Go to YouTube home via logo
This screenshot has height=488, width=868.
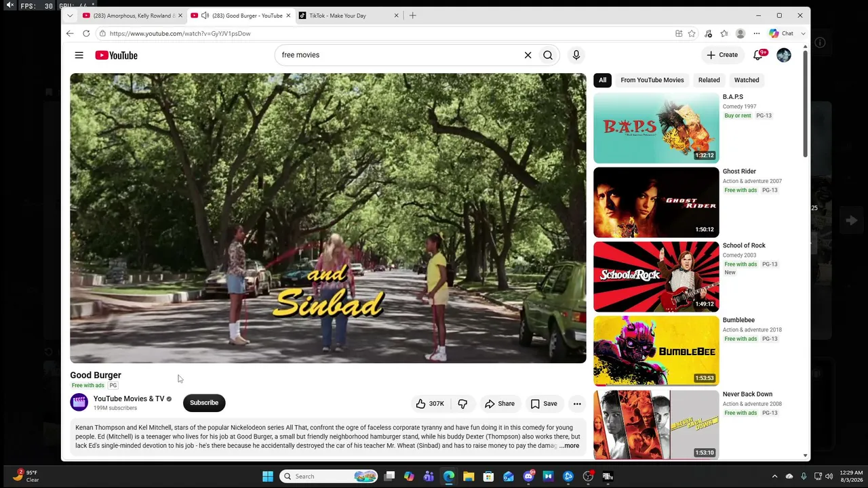[116, 56]
